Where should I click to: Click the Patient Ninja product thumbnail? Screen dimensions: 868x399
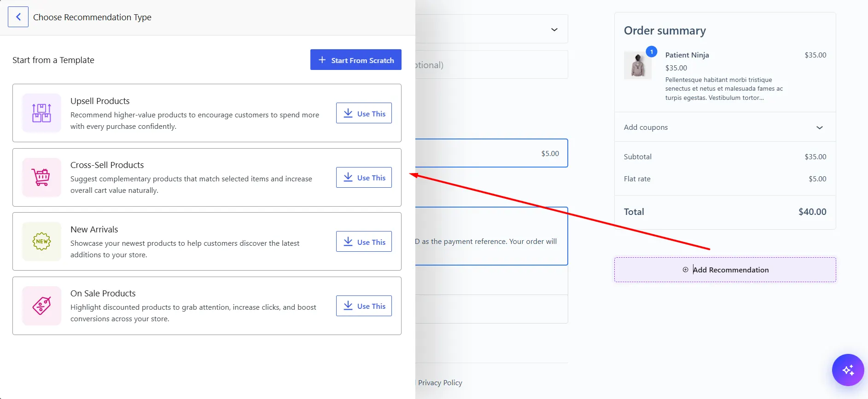638,65
